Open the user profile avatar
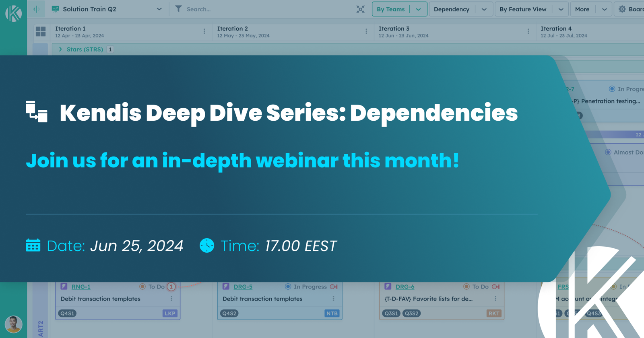The image size is (644, 338). pyautogui.click(x=13, y=324)
